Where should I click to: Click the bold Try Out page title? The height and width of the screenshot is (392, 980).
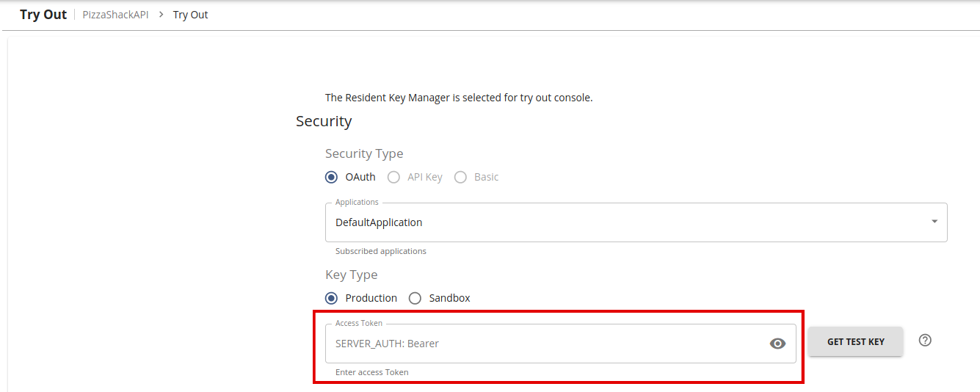coord(43,15)
